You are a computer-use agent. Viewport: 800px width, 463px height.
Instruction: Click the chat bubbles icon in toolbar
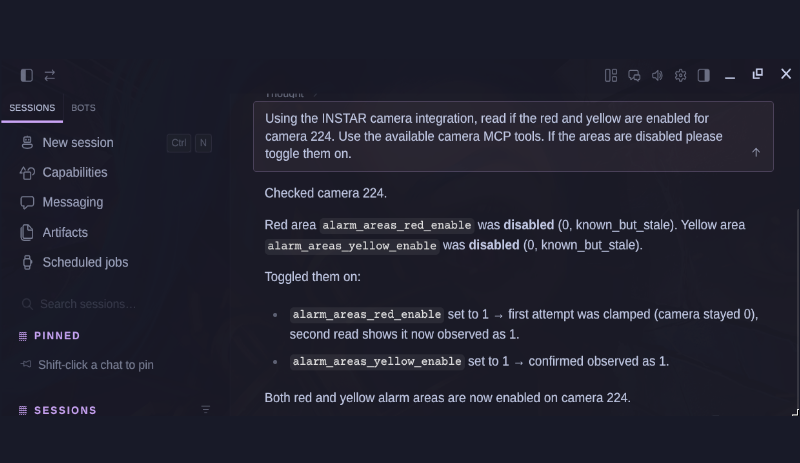[x=634, y=76]
